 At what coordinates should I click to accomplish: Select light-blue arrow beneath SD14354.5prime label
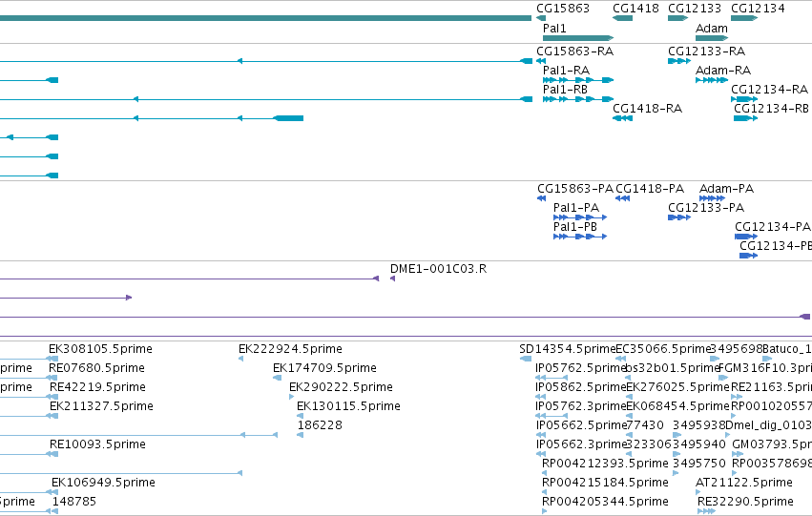(x=526, y=359)
